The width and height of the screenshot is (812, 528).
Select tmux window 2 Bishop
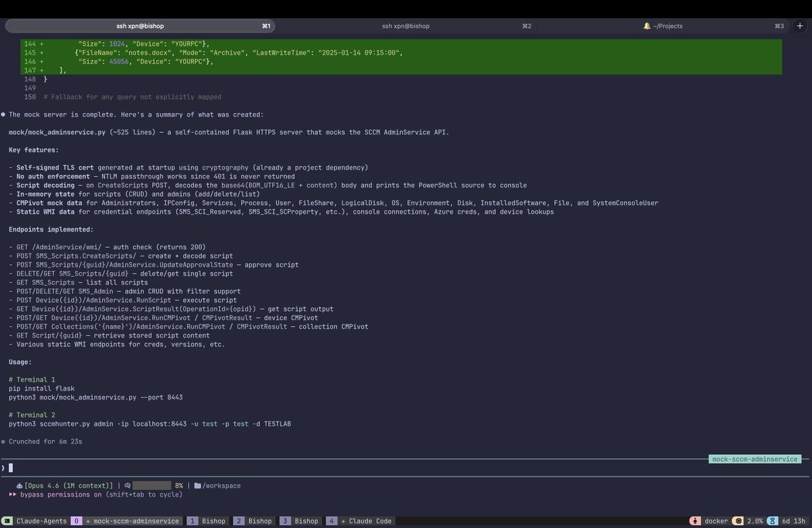[x=253, y=521]
